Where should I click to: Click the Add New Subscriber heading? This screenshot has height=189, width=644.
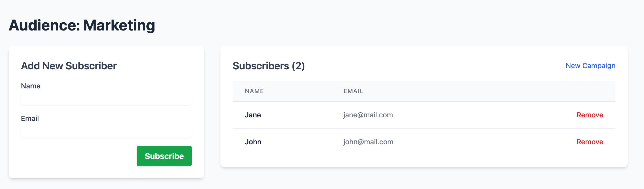(69, 66)
